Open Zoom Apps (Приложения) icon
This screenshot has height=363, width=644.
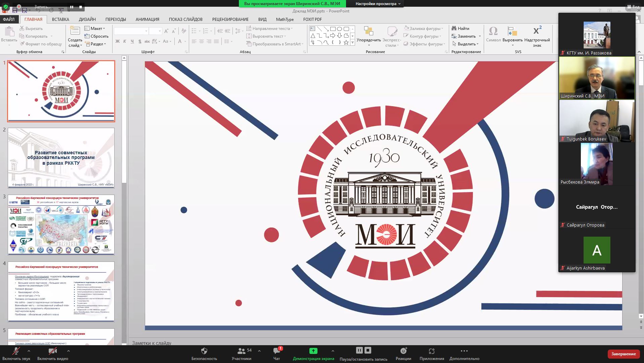(432, 351)
